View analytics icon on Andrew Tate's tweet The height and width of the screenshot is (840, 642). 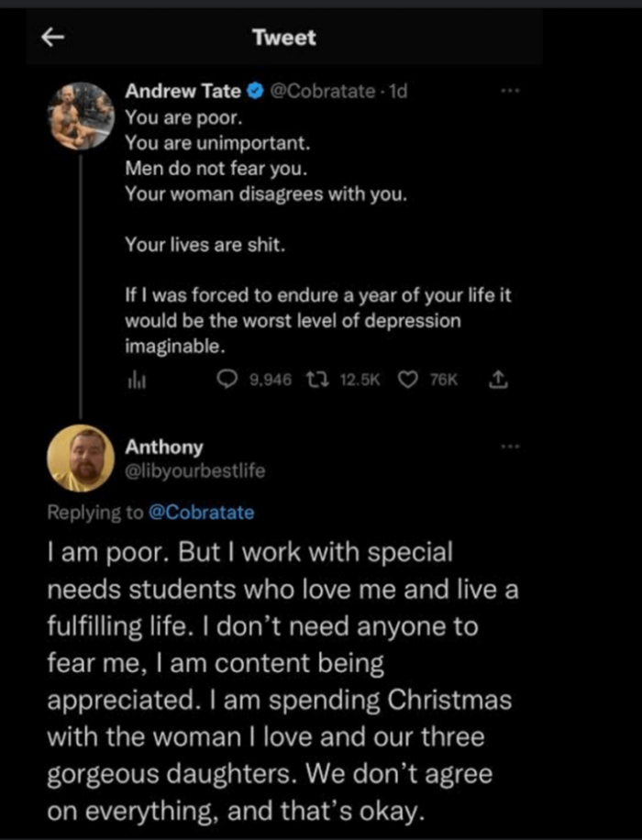click(131, 381)
